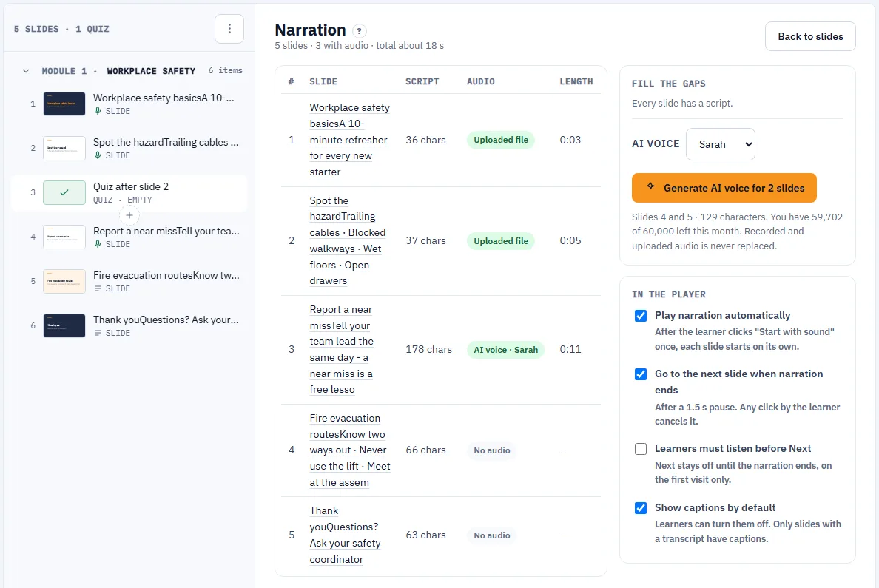Turn off Show captions by default
This screenshot has width=879, height=588.
coord(641,508)
